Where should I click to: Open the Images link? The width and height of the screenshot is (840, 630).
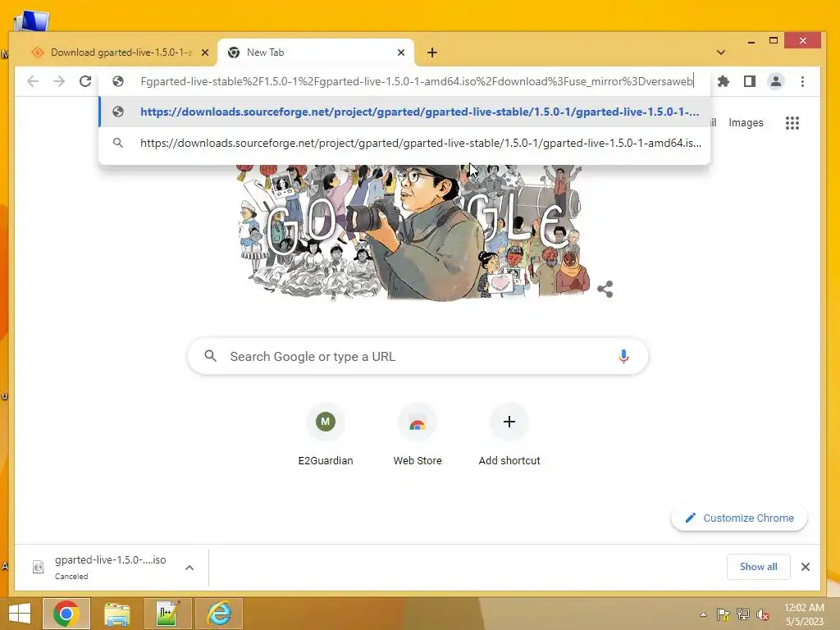tap(746, 123)
